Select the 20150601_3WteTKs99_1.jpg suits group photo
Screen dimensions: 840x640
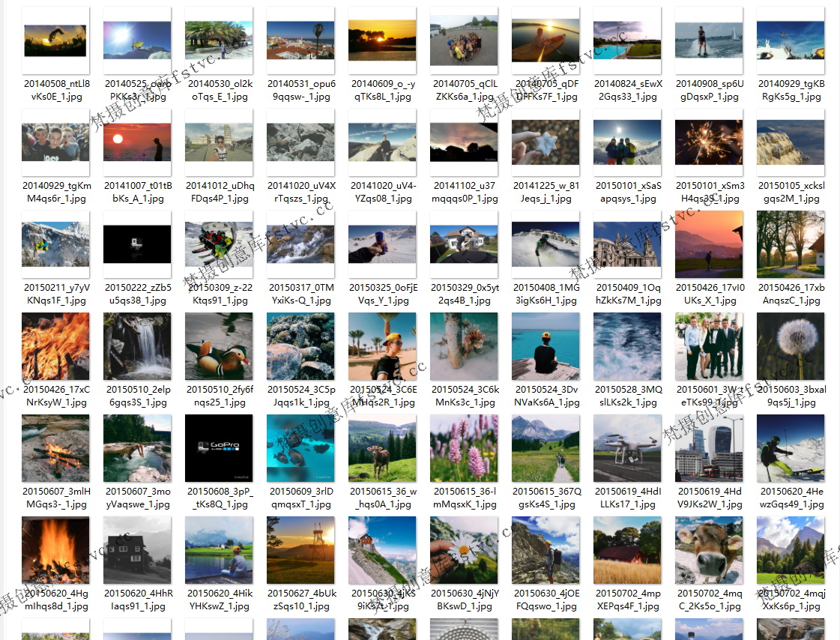pyautogui.click(x=709, y=346)
